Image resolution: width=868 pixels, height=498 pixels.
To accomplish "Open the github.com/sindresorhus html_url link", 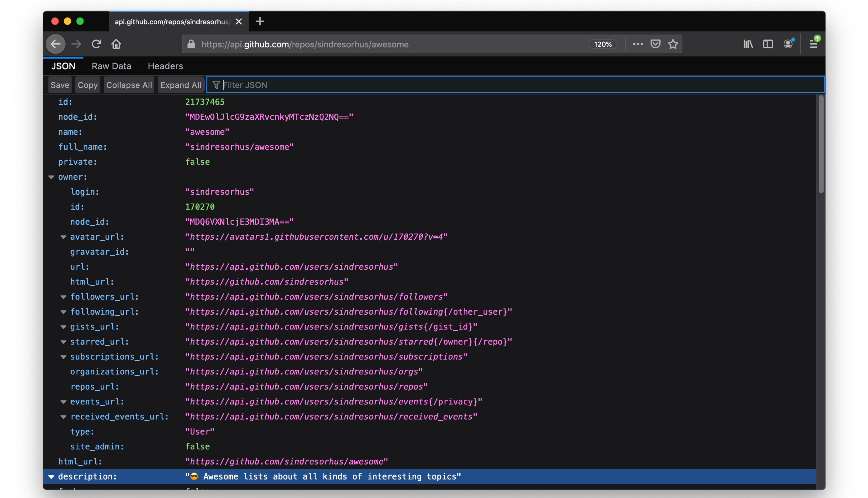I will [267, 282].
